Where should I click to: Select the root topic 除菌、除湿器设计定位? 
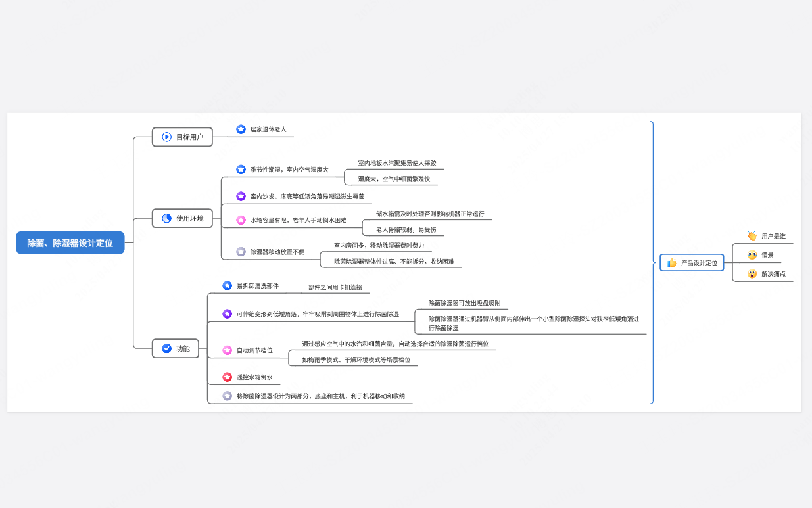pos(70,242)
